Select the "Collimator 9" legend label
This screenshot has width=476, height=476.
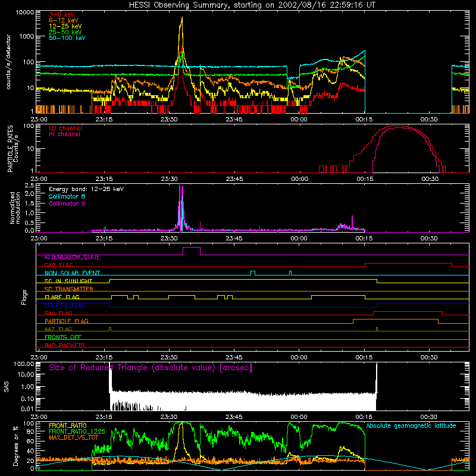pos(67,203)
